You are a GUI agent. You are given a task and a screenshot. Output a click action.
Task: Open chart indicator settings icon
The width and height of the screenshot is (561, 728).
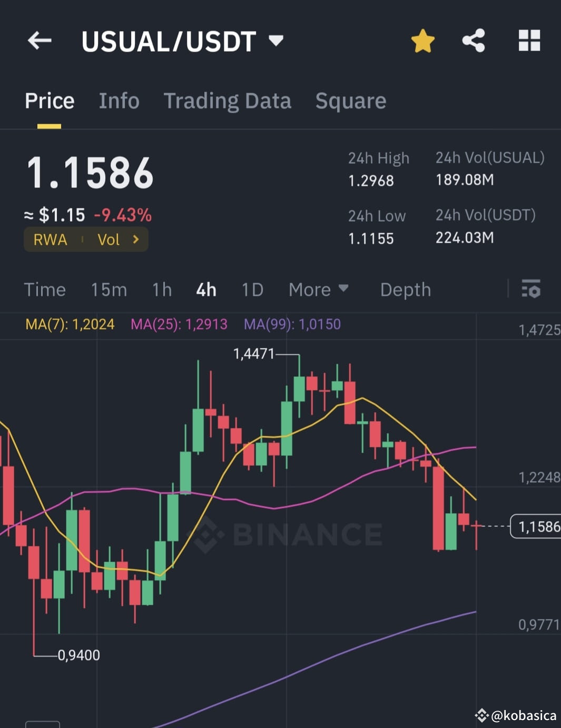click(x=530, y=289)
